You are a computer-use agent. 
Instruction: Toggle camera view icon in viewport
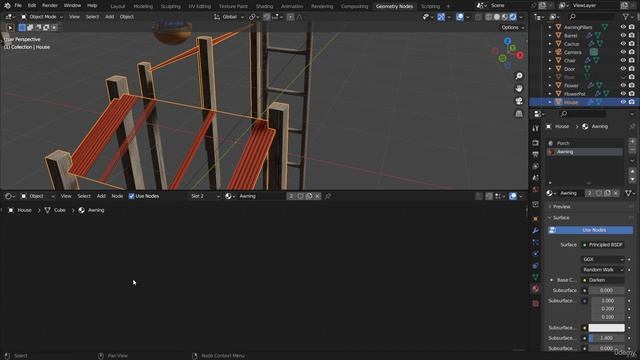pos(519,101)
